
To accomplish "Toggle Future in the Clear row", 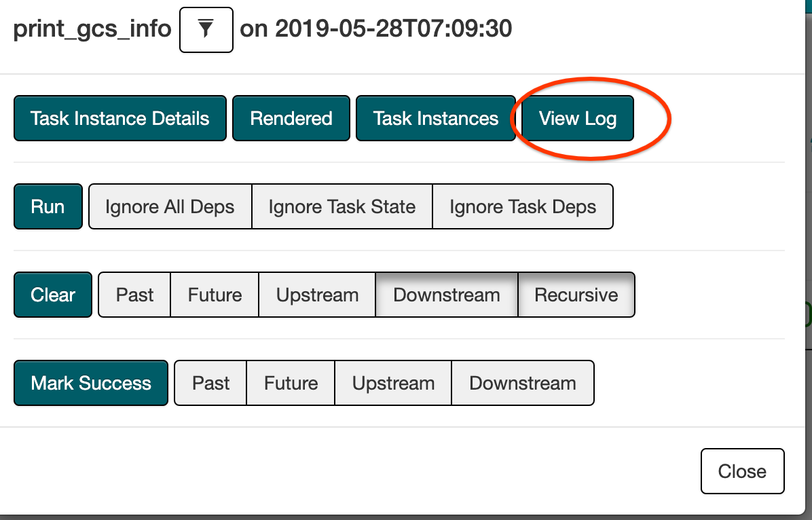I will tap(215, 295).
